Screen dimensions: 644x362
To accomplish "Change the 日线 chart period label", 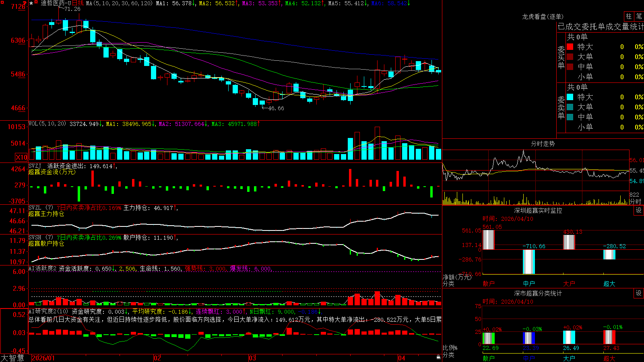I will [x=78, y=3].
